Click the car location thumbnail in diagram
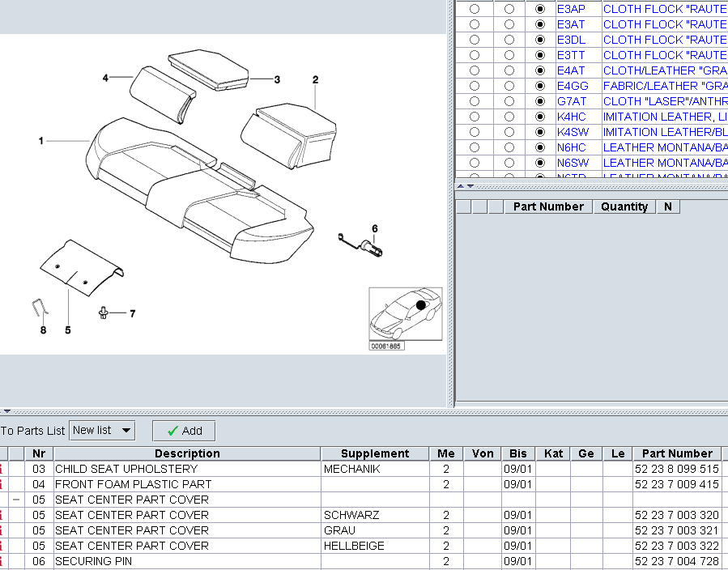The width and height of the screenshot is (728, 570). point(406,314)
